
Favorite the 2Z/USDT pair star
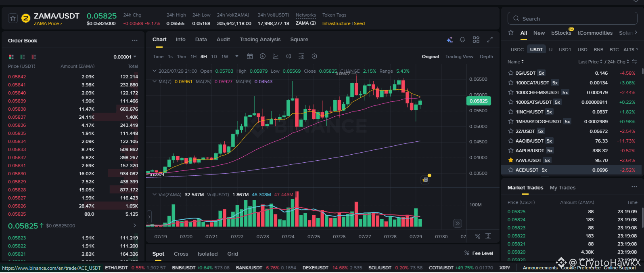point(511,131)
